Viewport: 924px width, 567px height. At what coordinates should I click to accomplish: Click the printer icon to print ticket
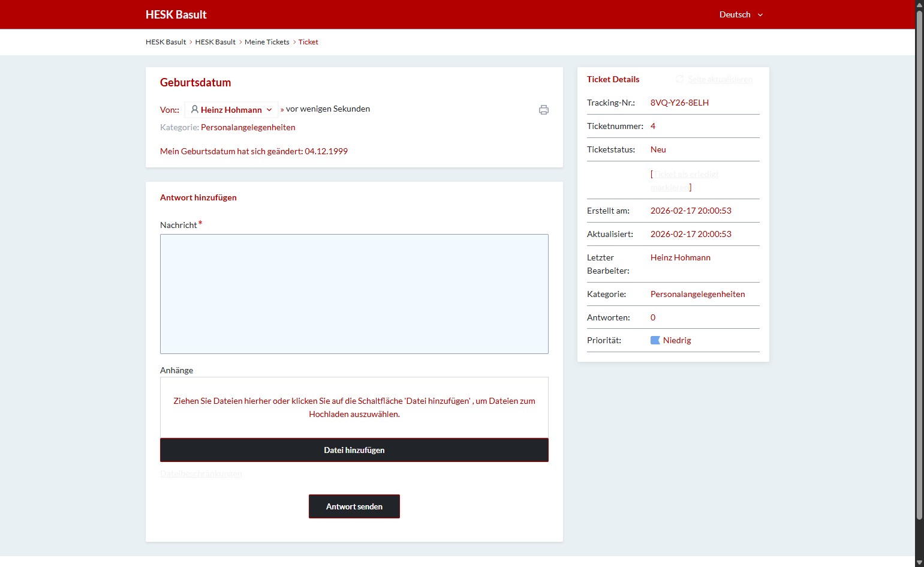(x=543, y=110)
